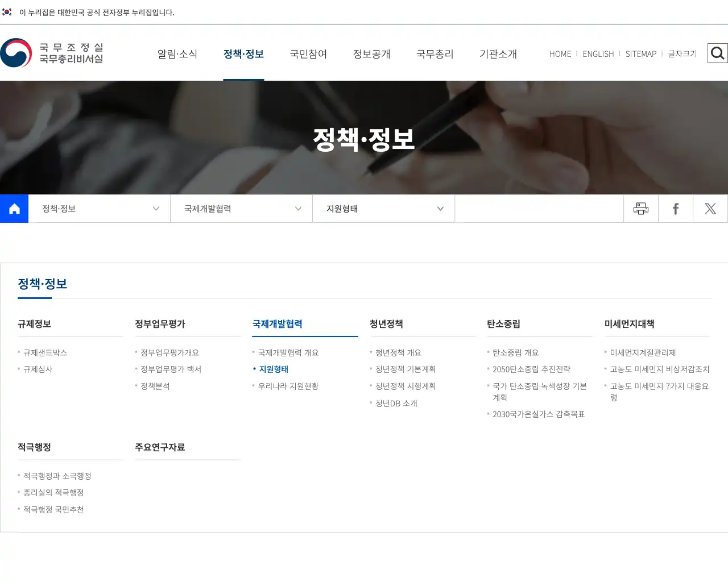Share page on X (Twitter)
Viewport: 728px width, 582px height.
point(710,209)
